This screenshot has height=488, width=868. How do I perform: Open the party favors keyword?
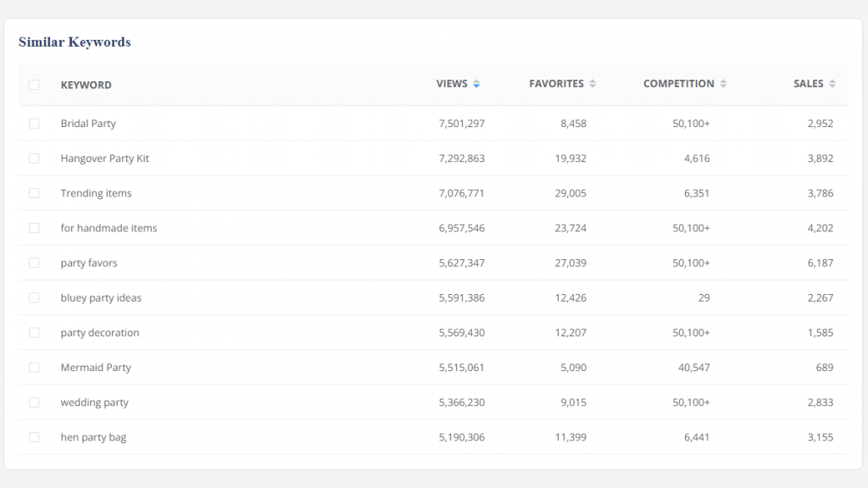click(x=89, y=263)
